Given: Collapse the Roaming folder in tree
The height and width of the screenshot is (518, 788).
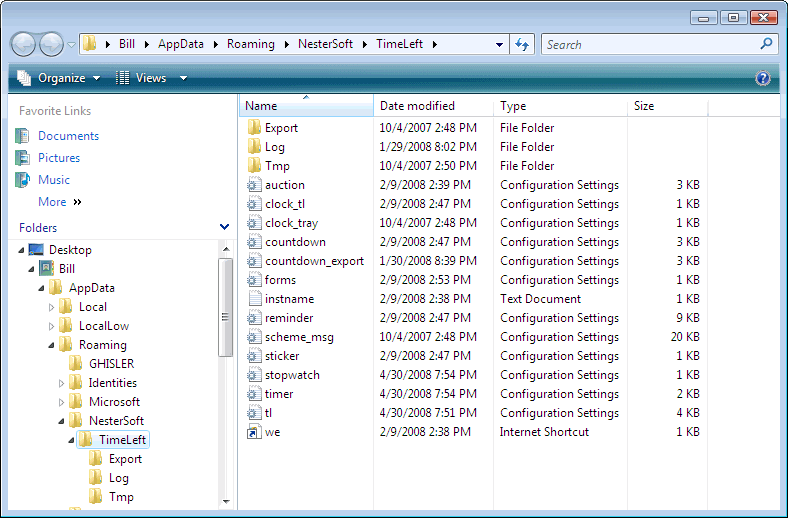Looking at the screenshot, I should click(51, 345).
